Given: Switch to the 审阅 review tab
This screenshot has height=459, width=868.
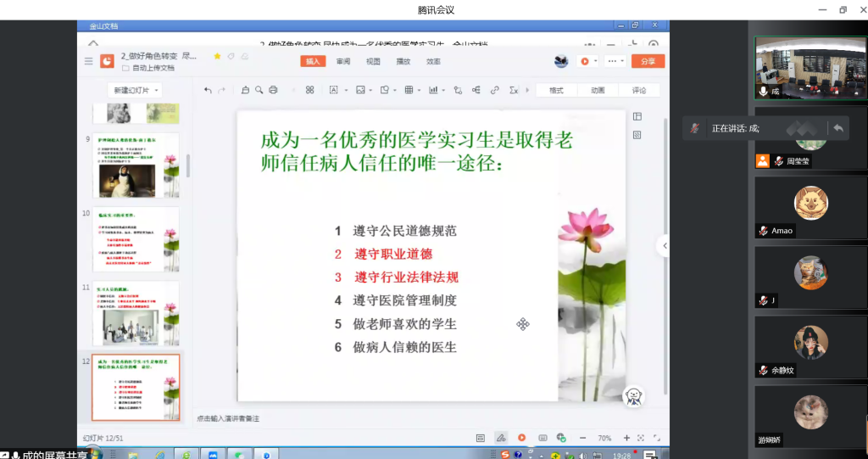Looking at the screenshot, I should [343, 61].
